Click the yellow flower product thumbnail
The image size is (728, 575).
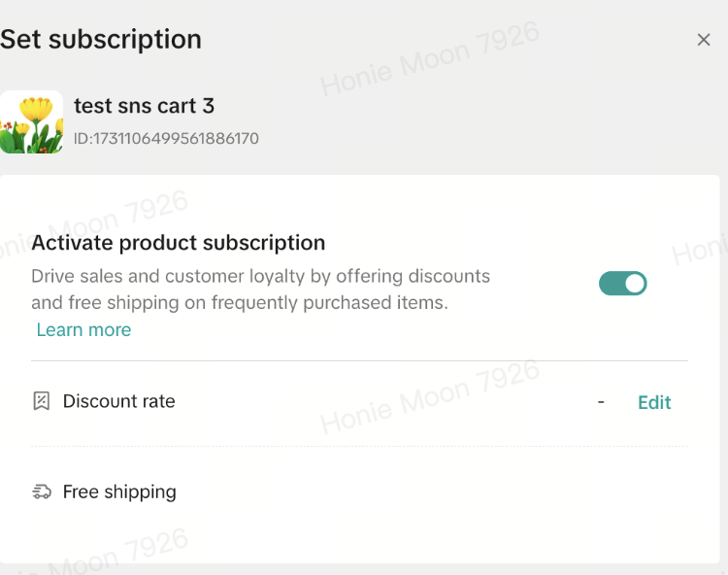pos(31,122)
